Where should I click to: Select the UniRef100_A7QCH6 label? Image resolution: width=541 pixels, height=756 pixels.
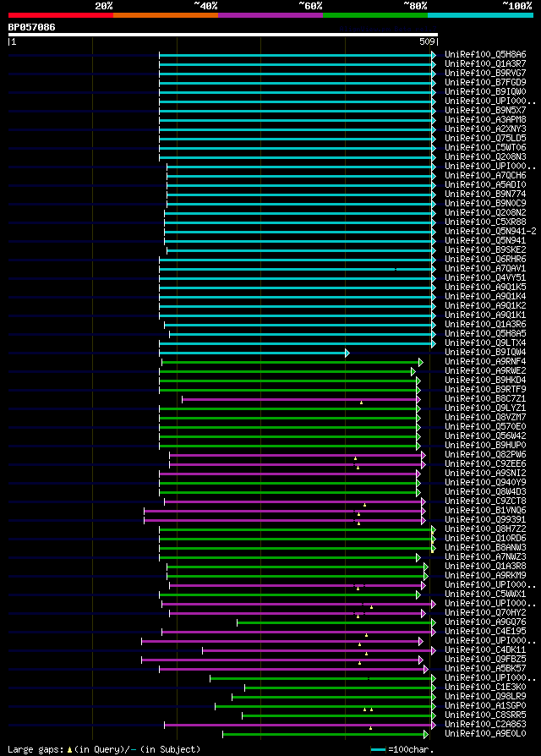tap(485, 176)
